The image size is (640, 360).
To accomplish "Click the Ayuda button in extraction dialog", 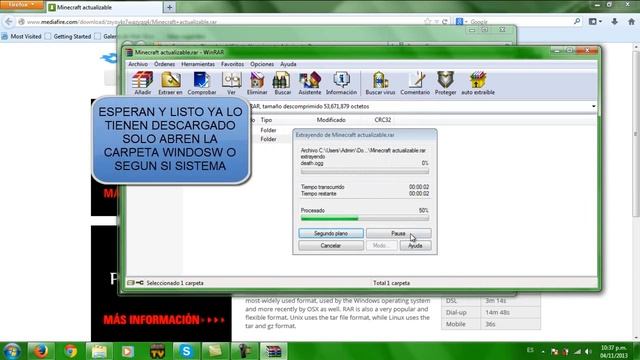I will 415,245.
